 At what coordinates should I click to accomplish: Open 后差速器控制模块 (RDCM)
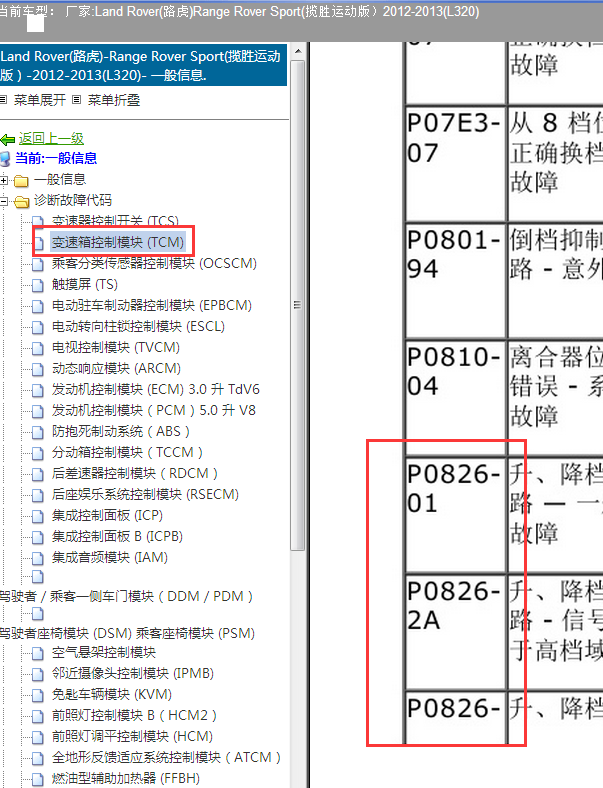click(135, 473)
